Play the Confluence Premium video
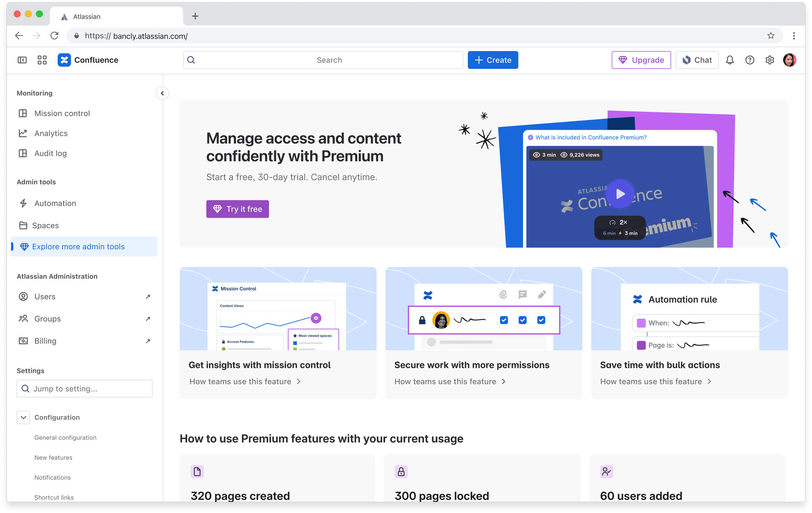Image resolution: width=812 pixels, height=513 pixels. (x=620, y=194)
